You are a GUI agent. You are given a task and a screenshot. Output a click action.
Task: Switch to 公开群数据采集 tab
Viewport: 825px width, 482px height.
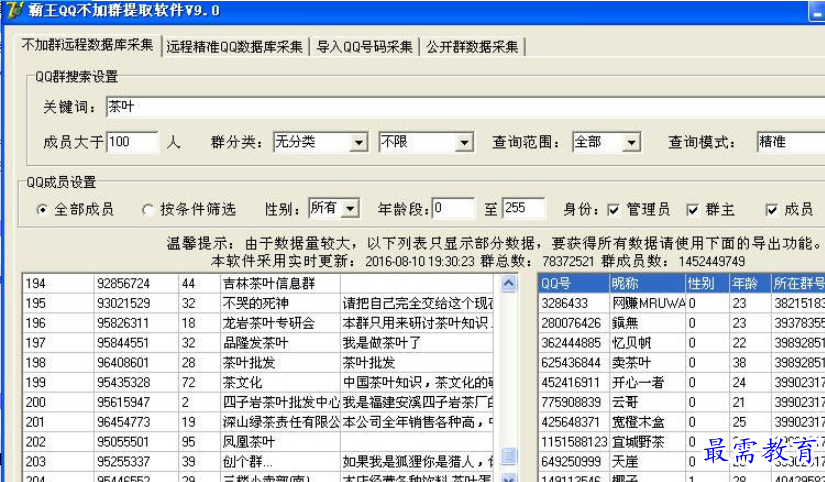pyautogui.click(x=472, y=47)
